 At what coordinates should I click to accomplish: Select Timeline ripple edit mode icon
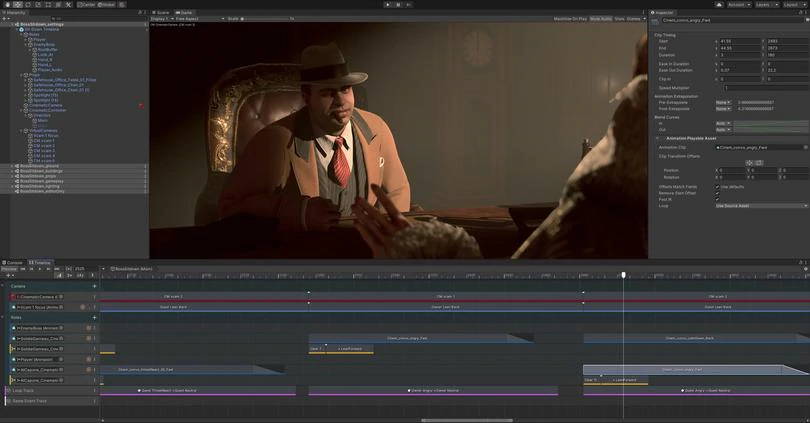click(70, 275)
